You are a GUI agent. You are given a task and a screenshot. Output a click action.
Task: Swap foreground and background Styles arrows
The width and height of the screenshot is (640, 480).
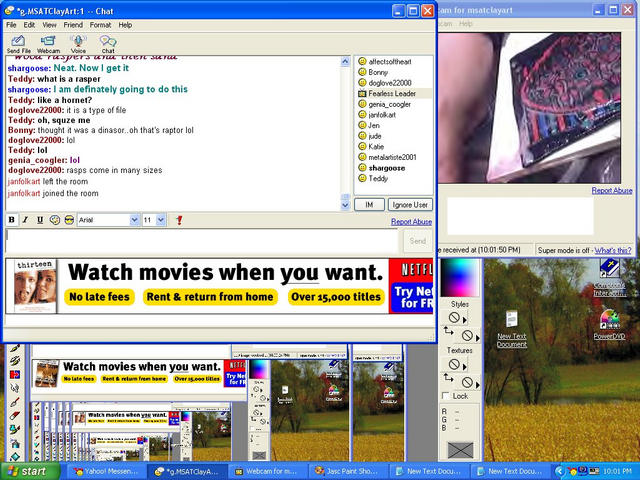[x=448, y=331]
